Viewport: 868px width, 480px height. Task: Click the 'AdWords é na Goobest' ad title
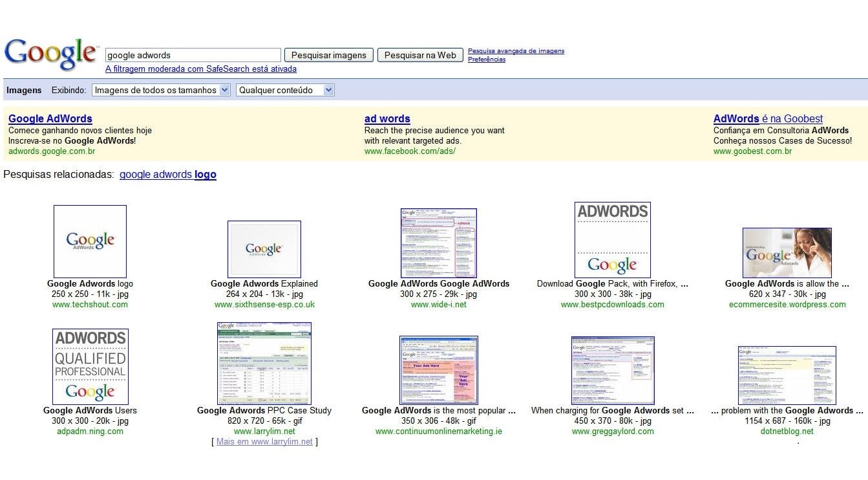[x=768, y=119]
